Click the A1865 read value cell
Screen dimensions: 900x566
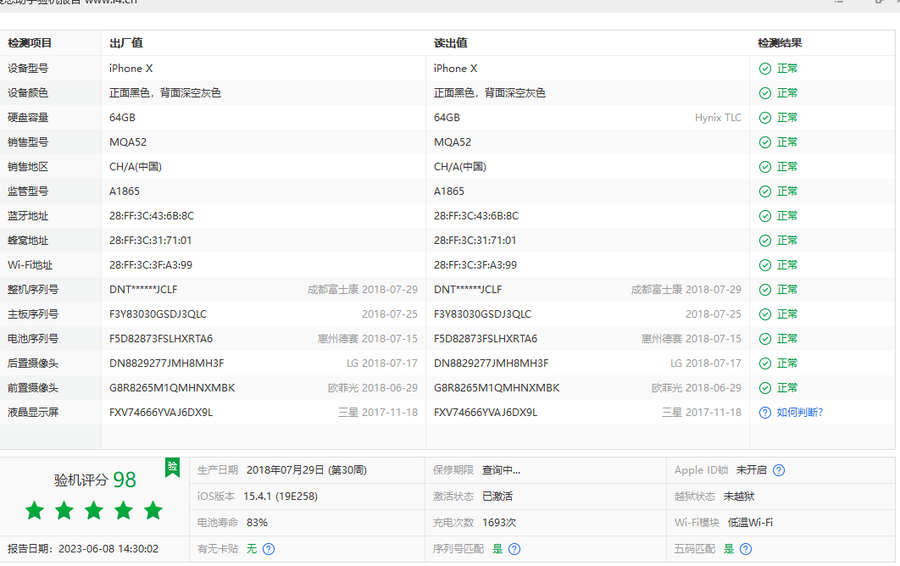(449, 191)
